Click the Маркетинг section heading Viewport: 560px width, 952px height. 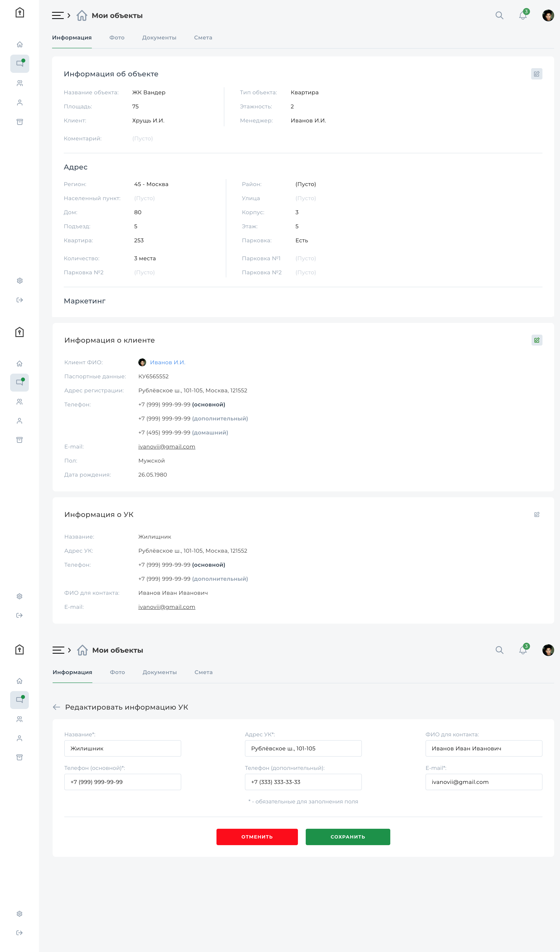[x=85, y=301]
